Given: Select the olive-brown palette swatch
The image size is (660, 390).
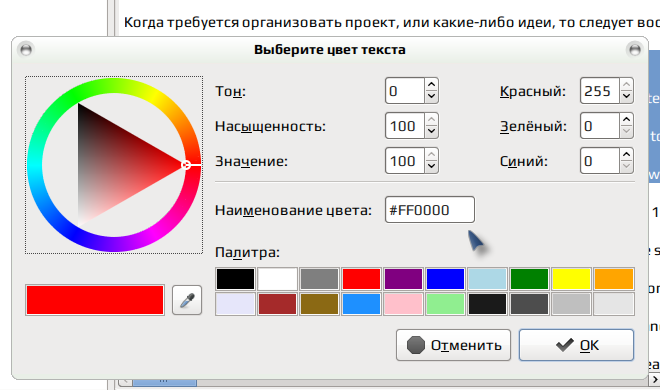Looking at the screenshot, I should [319, 304].
